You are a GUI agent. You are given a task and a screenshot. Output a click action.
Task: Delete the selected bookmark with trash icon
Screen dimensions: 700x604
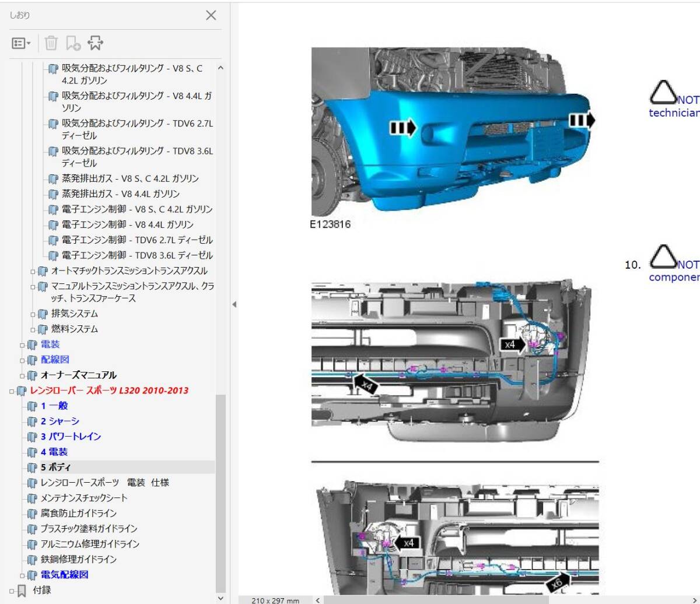(x=51, y=43)
